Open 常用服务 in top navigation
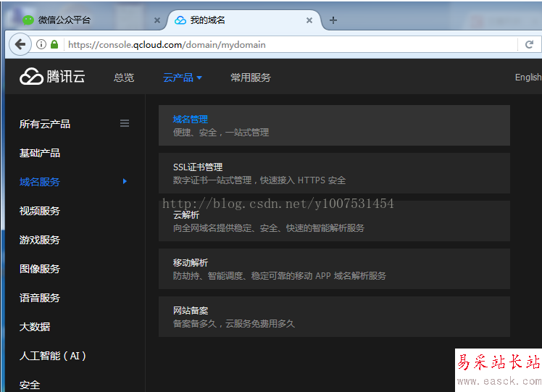 [x=251, y=78]
